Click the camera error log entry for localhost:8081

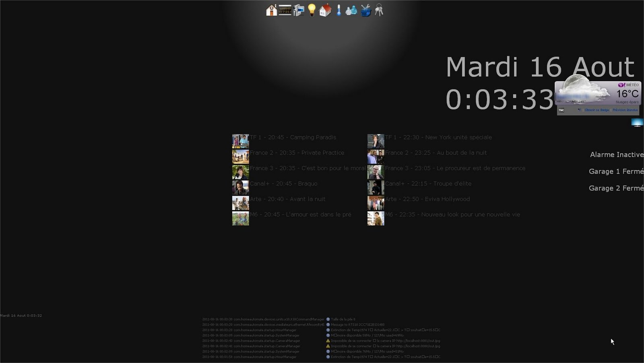(386, 340)
